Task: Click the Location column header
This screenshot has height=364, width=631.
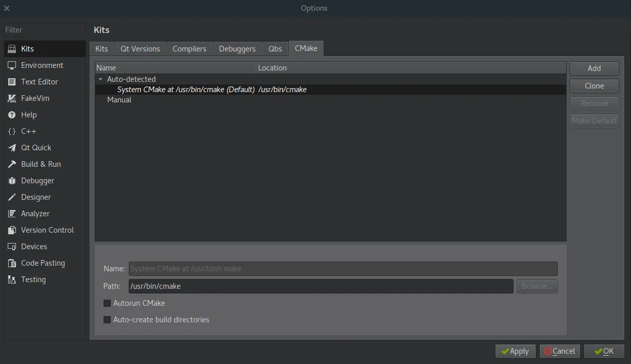Action: coord(411,68)
